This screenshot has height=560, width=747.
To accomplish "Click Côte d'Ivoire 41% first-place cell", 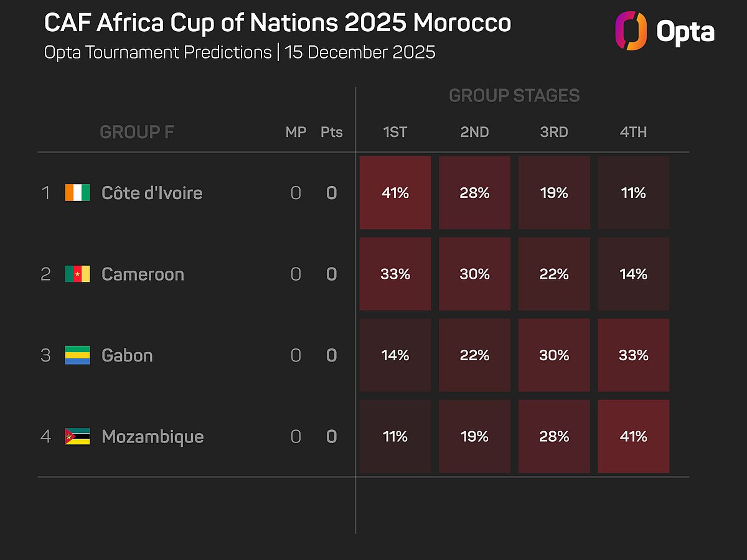I will (395, 192).
